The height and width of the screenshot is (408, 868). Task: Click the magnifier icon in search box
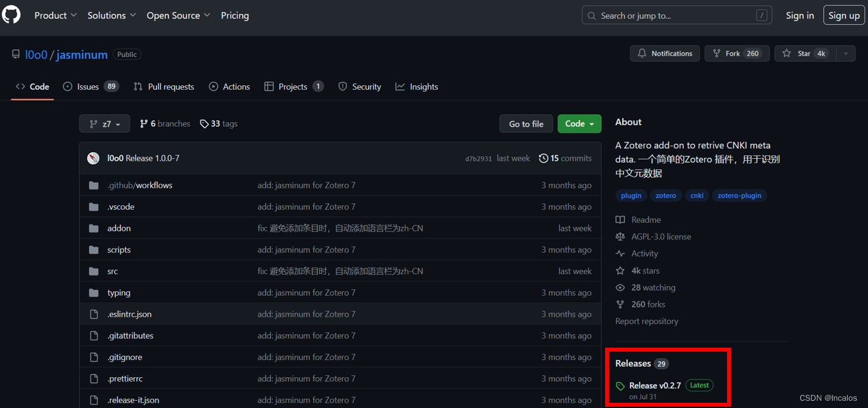[592, 16]
